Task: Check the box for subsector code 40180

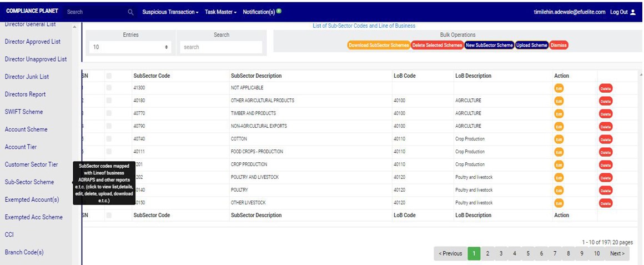Action: pyautogui.click(x=109, y=101)
